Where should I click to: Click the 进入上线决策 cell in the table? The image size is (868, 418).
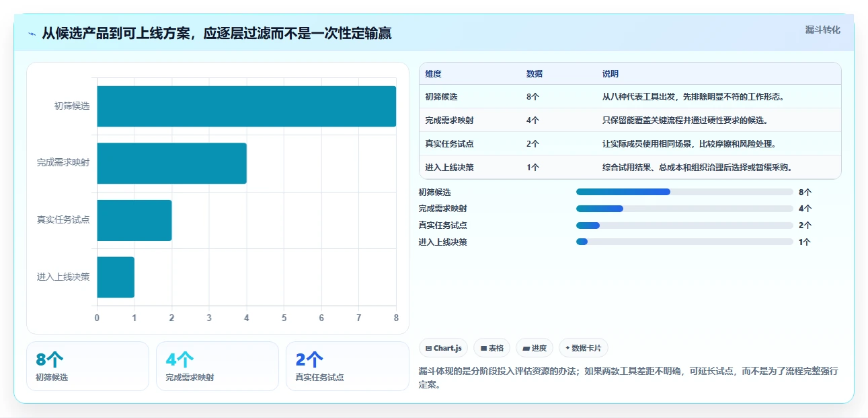click(x=450, y=168)
